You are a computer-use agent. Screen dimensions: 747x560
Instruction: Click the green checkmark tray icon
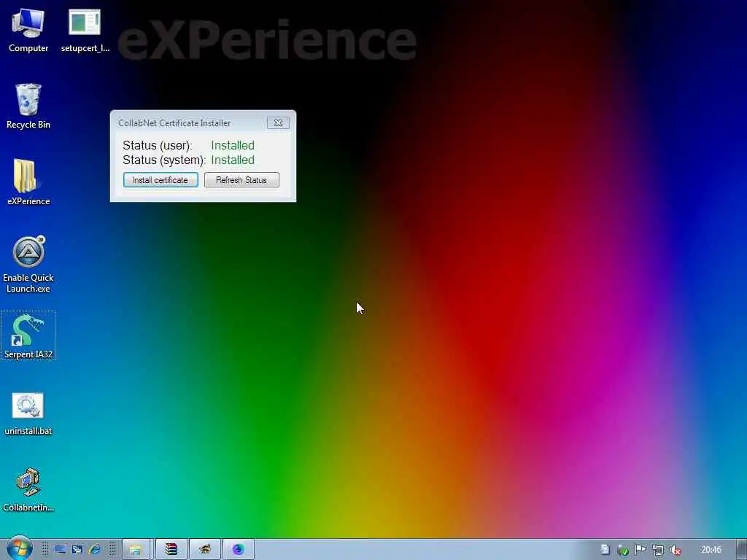[x=623, y=551]
